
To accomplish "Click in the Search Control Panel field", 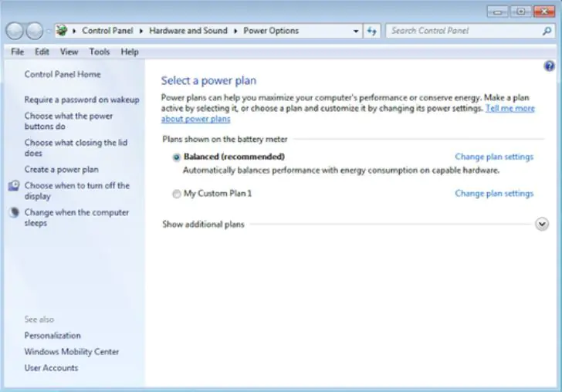I will [463, 31].
